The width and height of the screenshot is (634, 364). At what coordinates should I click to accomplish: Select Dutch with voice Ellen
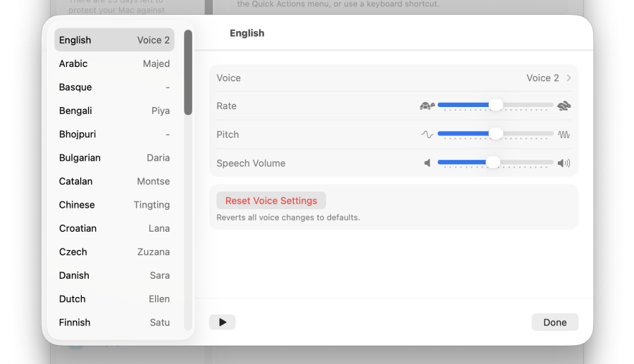(114, 299)
